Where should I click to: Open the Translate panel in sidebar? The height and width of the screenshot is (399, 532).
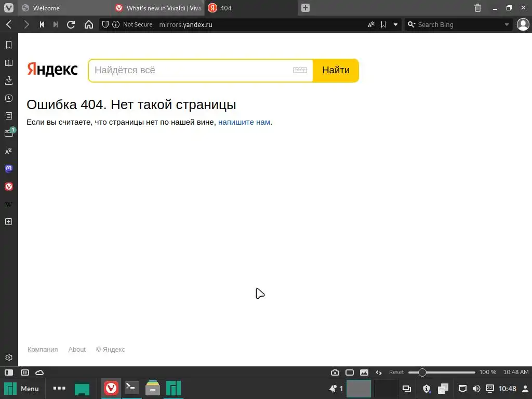point(9,151)
